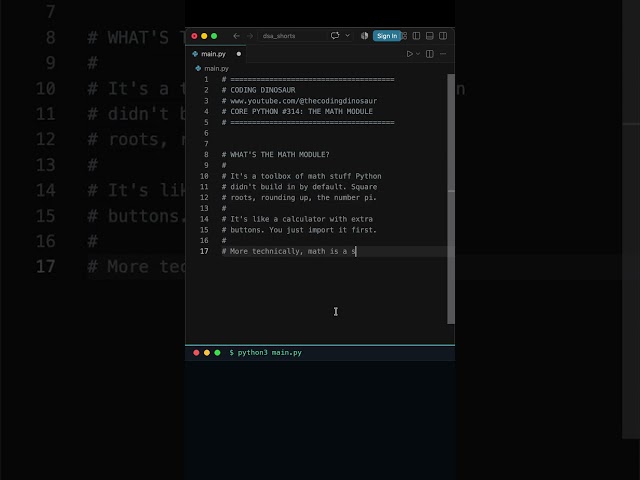The height and width of the screenshot is (480, 640).
Task: Click line number 17 in the gutter
Action: pyautogui.click(x=204, y=251)
